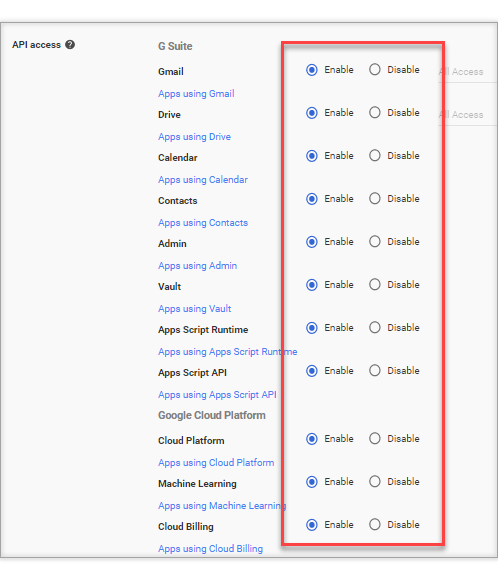Choose Disable for Cloud Platform

(x=375, y=439)
